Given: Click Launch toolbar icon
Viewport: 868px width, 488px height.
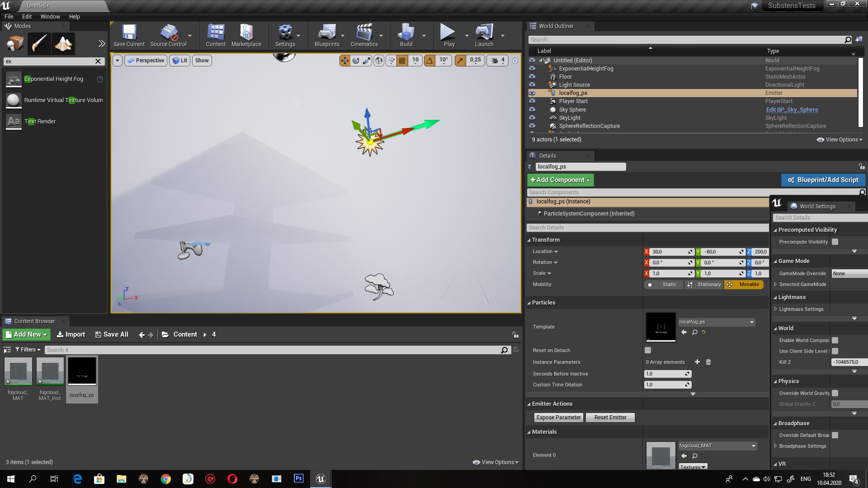Looking at the screenshot, I should click(484, 35).
